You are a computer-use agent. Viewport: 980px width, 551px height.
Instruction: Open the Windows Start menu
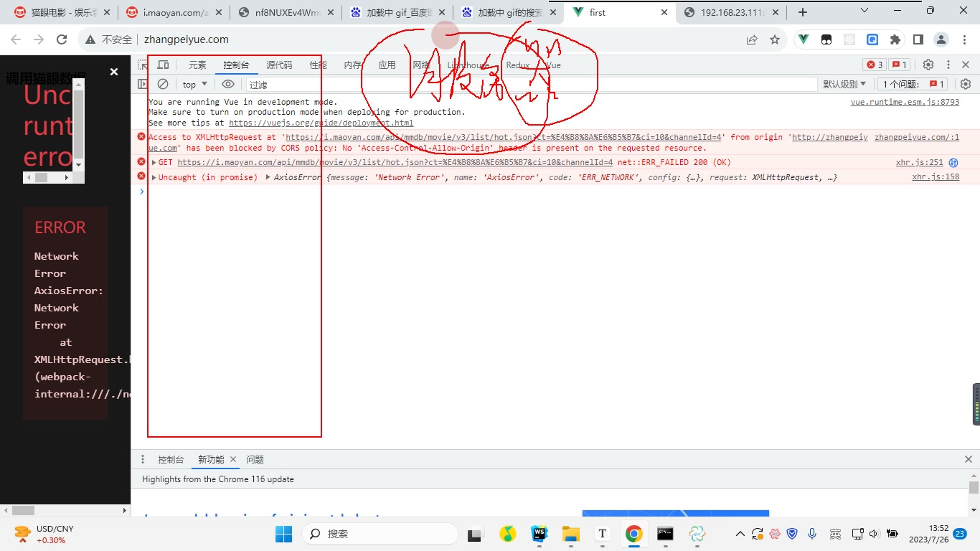click(x=283, y=534)
